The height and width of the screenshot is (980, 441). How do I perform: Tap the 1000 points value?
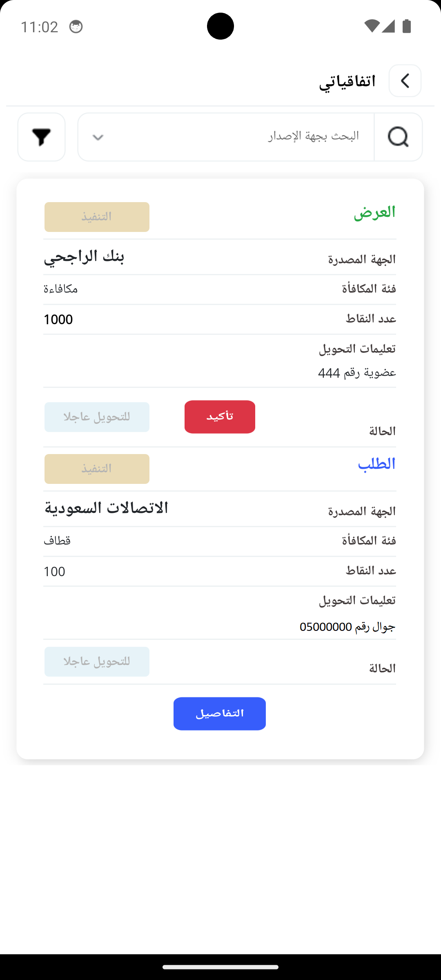[x=58, y=319]
